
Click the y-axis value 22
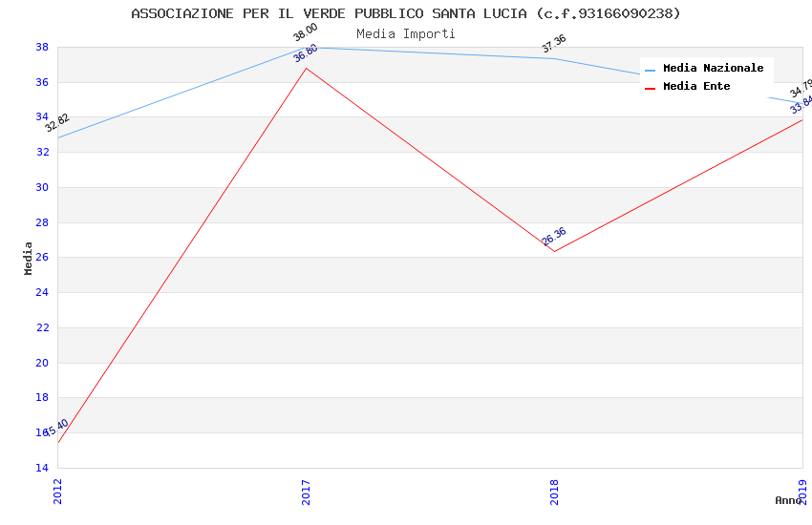(x=42, y=327)
